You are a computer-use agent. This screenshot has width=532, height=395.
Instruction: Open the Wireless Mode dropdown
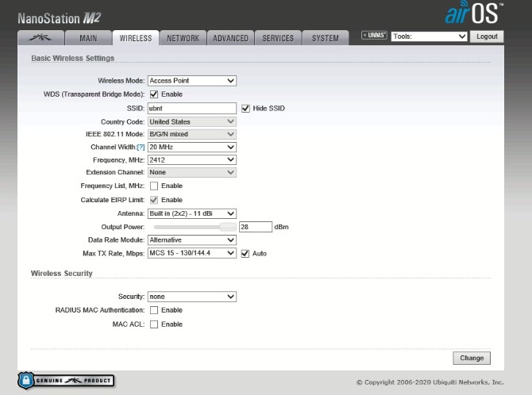(x=192, y=81)
